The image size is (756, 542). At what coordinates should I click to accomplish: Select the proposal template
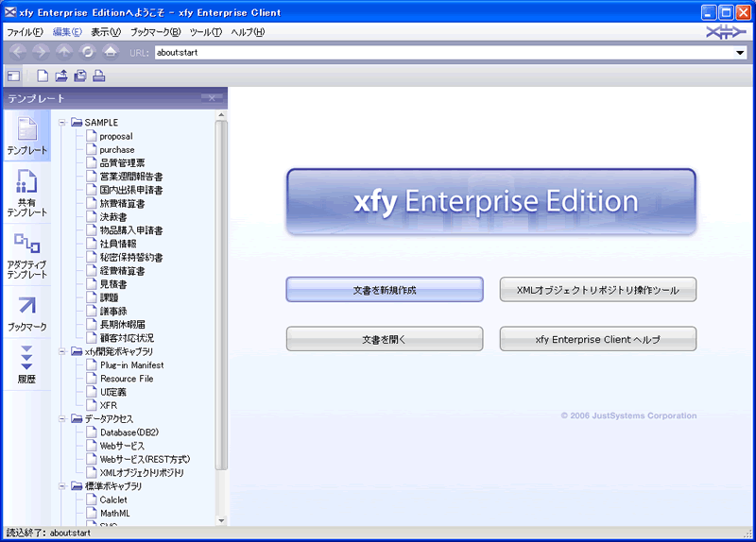(115, 136)
